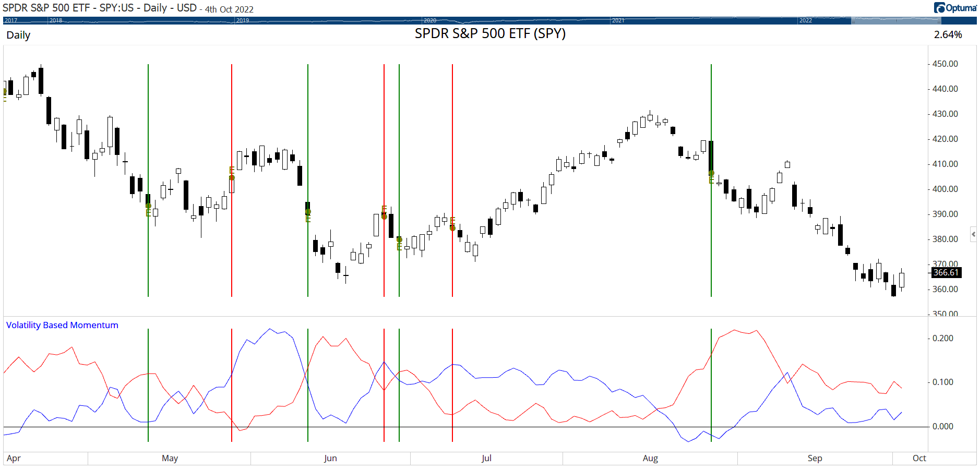Click the 450.00 price scale label

(x=945, y=64)
